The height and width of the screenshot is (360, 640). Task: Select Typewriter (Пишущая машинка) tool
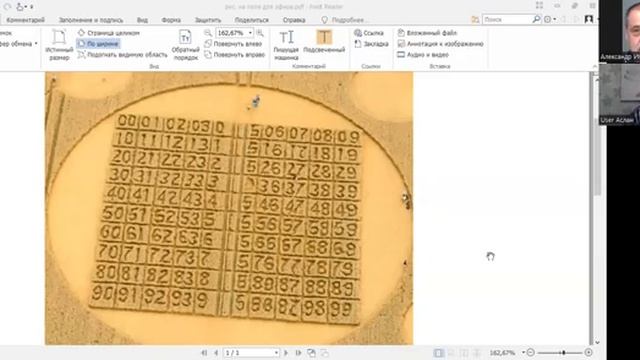point(286,45)
